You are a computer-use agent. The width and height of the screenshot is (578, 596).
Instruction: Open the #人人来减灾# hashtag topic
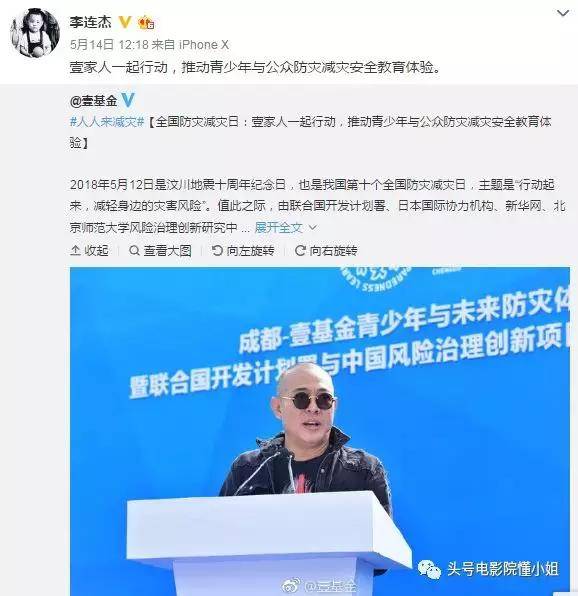pyautogui.click(x=107, y=122)
